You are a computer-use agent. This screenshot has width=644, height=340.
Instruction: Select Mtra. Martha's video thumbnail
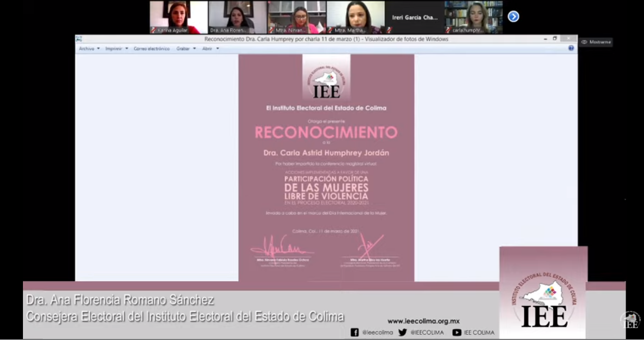355,17
